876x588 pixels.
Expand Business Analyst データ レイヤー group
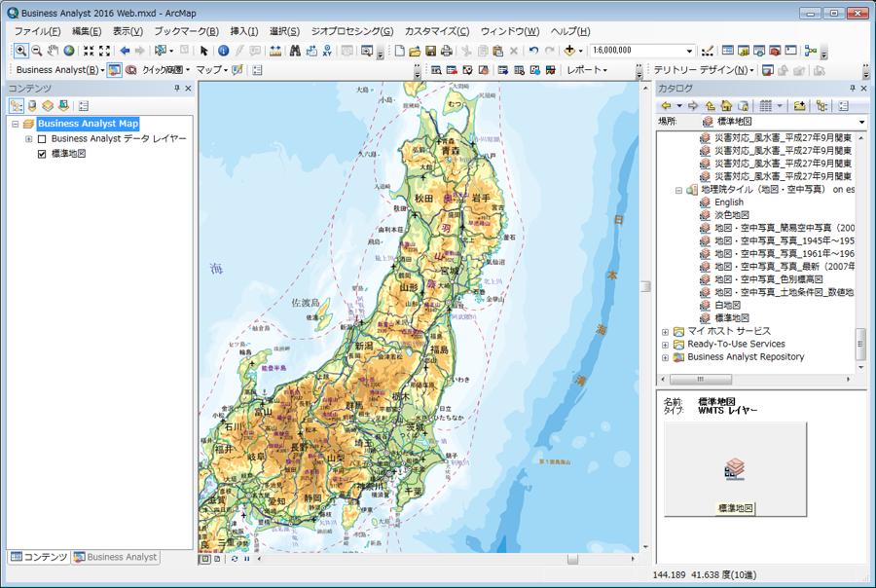point(28,139)
